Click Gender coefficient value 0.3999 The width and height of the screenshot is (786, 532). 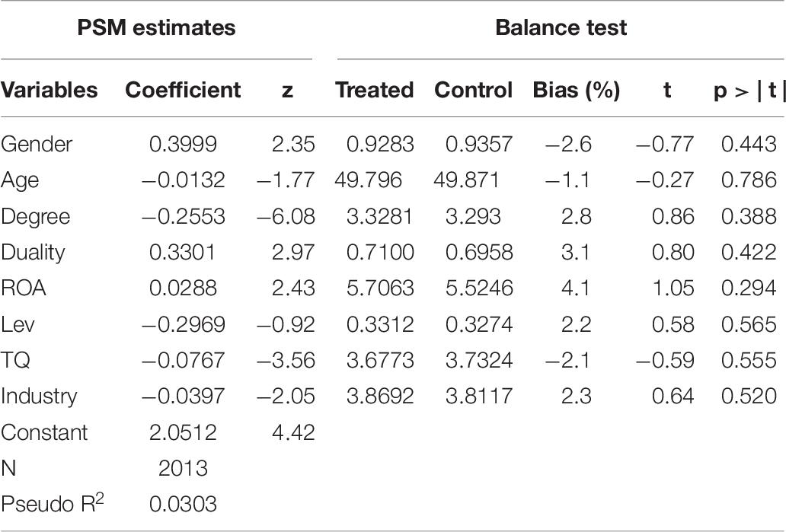183,145
